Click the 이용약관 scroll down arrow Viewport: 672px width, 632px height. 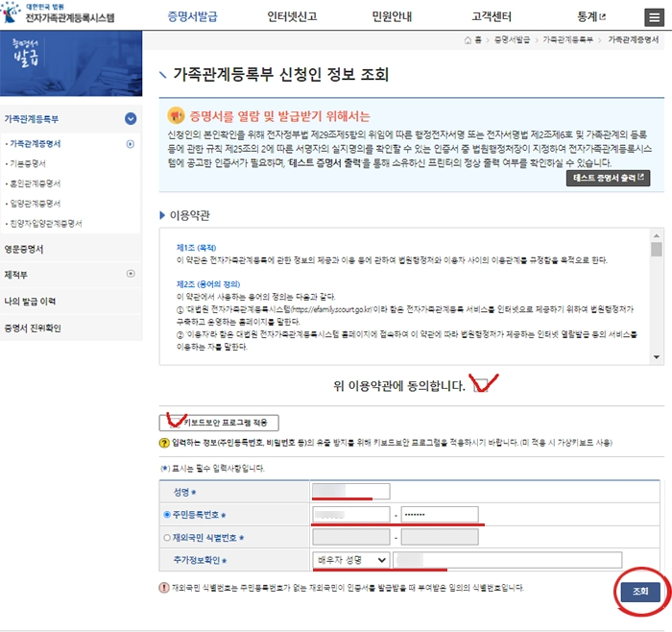(656, 357)
